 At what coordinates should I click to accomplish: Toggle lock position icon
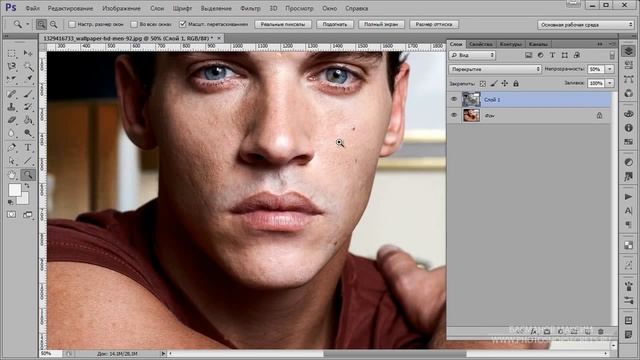click(x=505, y=84)
